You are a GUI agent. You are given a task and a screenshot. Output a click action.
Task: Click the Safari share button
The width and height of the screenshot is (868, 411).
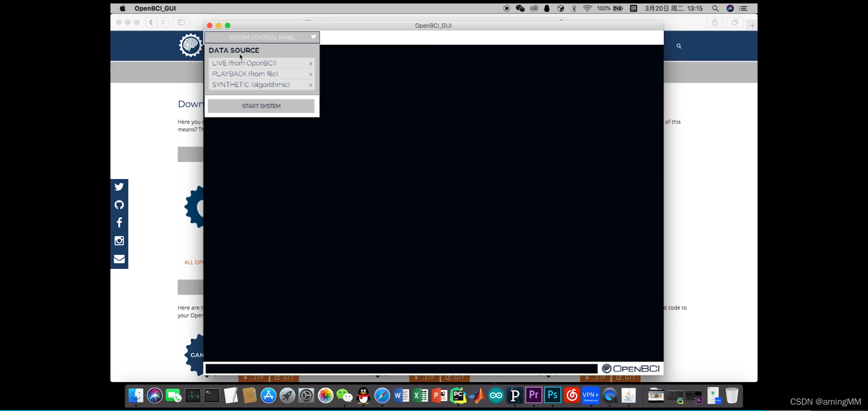[715, 23]
